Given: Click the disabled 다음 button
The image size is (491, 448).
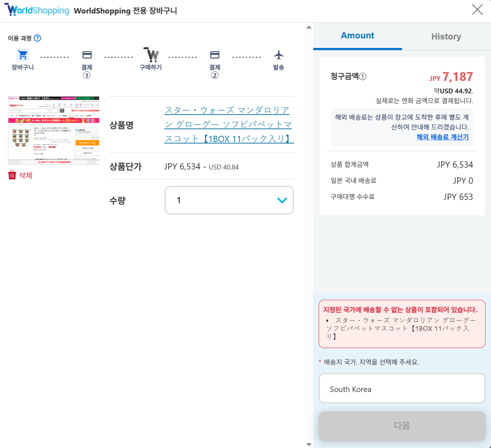Looking at the screenshot, I should 402,426.
